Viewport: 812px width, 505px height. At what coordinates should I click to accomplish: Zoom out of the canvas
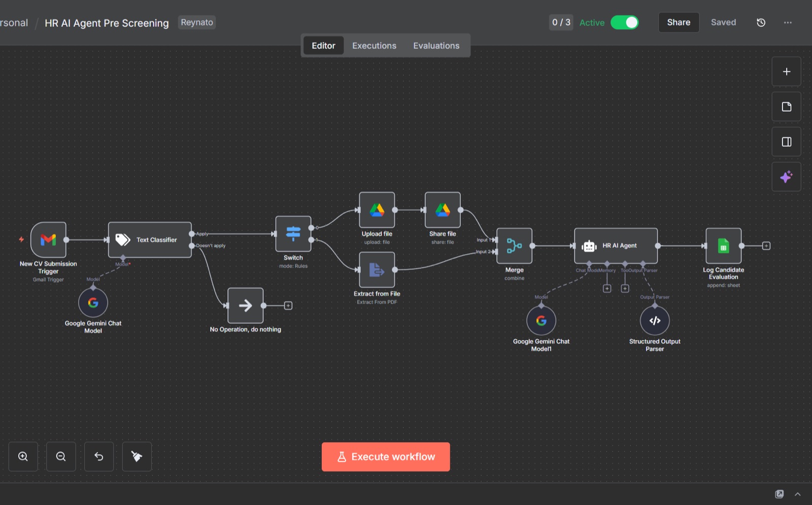pos(61,456)
